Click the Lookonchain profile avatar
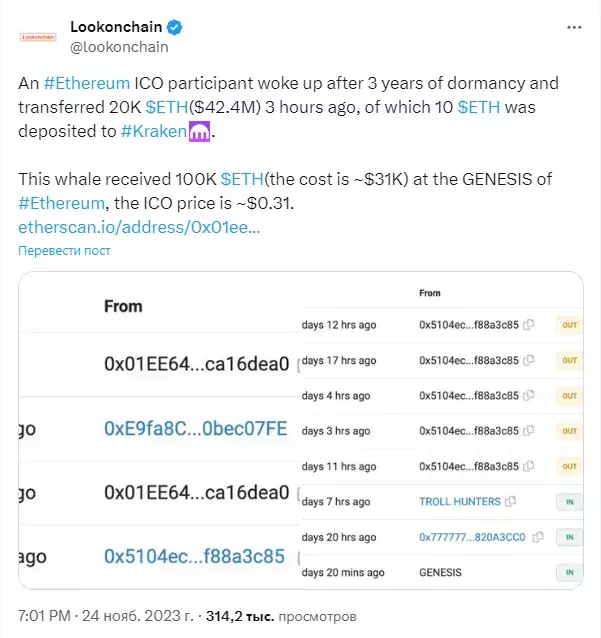The image size is (601, 638). point(38,37)
